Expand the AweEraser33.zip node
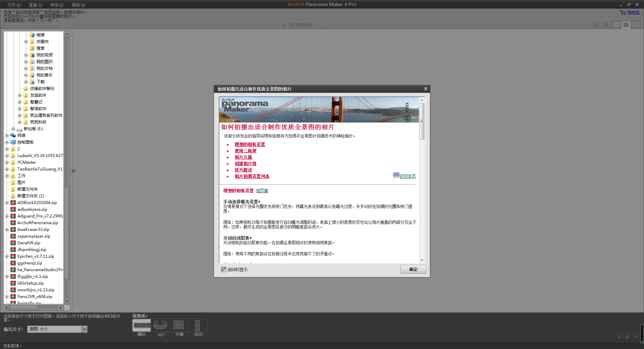The width and height of the screenshot is (644, 349). [x=7, y=230]
